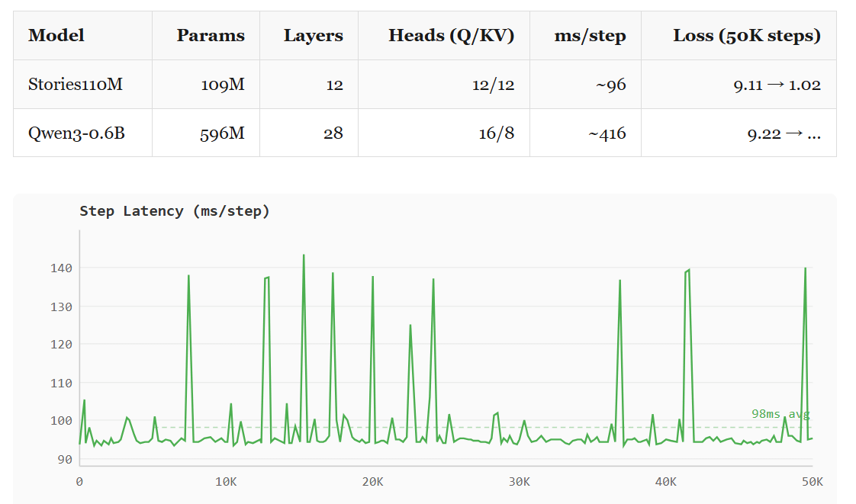Click the 16/8 heads cell
This screenshot has width=856, height=504.
(497, 133)
